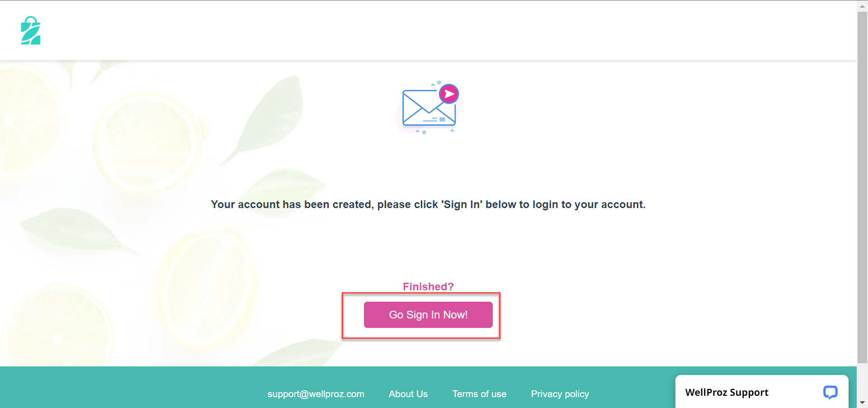Screen dimensions: 868x408
Task: Click the vertical scrollbar track below the thumb
Action: pyautogui.click(x=862, y=380)
